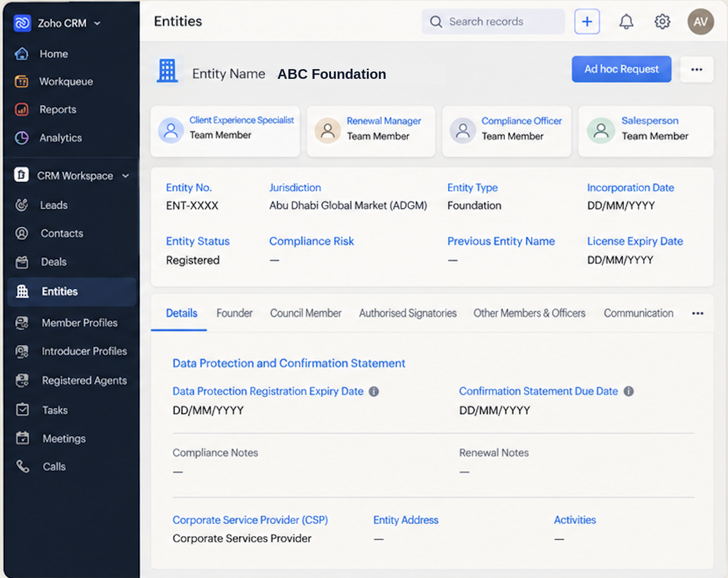
Task: Click info icon next to Data Protection Registration Expiry Date
Action: tap(374, 392)
